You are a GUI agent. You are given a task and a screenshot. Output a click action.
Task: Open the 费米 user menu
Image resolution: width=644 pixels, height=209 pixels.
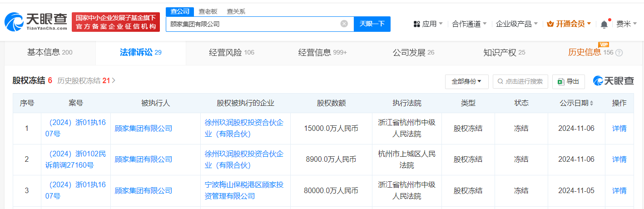[627, 24]
